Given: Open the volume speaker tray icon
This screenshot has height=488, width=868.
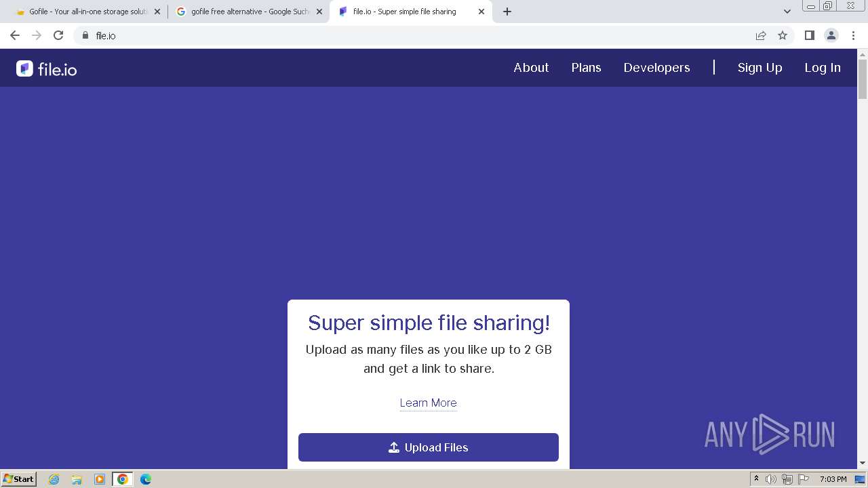Looking at the screenshot, I should 771,479.
